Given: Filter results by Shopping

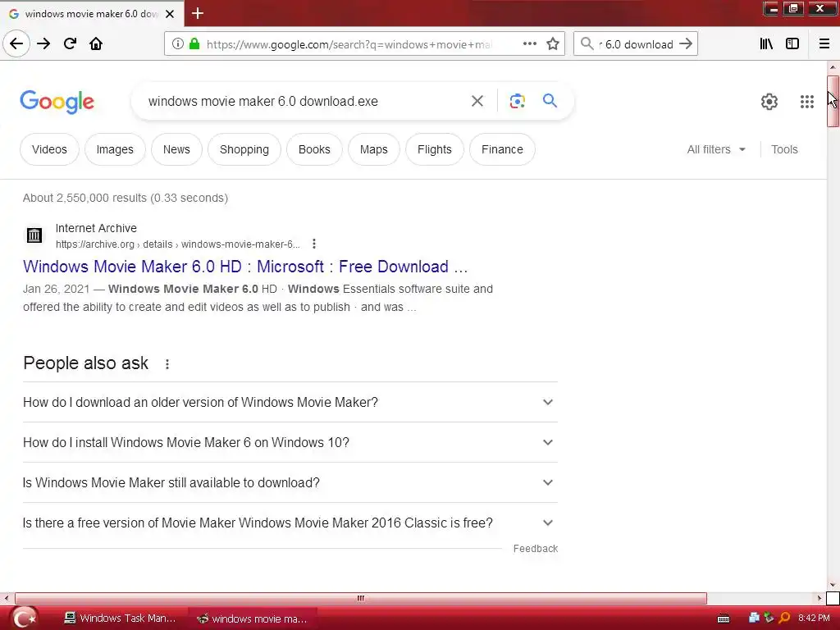Looking at the screenshot, I should [244, 149].
